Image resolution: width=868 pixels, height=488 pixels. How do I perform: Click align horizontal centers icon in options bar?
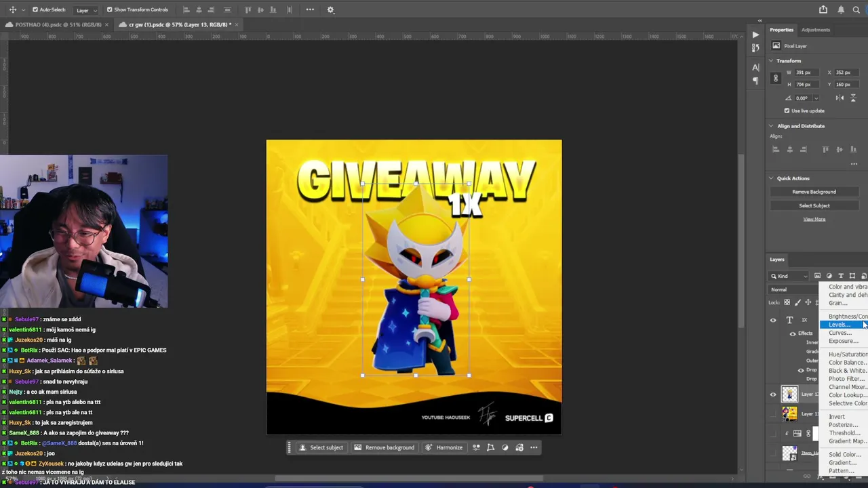pyautogui.click(x=199, y=9)
